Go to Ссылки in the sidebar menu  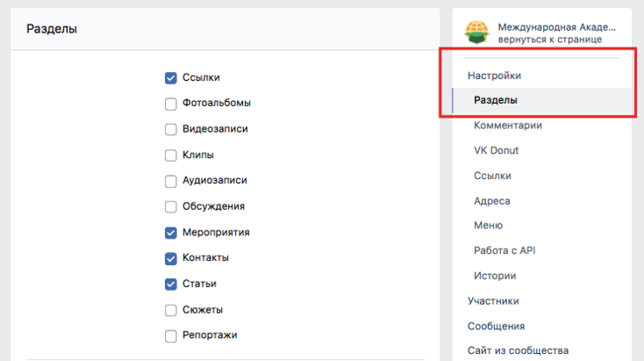point(492,176)
